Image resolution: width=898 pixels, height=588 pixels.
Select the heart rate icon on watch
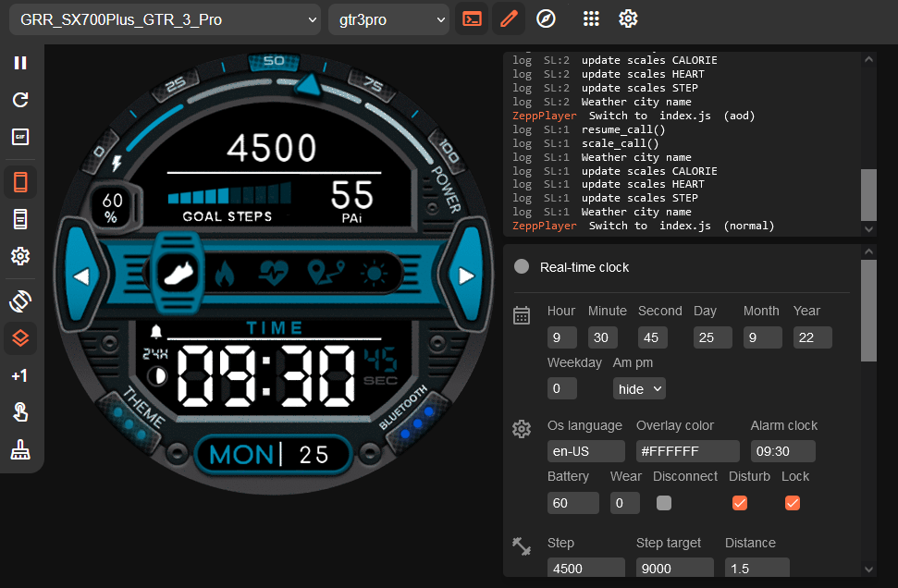(x=273, y=273)
